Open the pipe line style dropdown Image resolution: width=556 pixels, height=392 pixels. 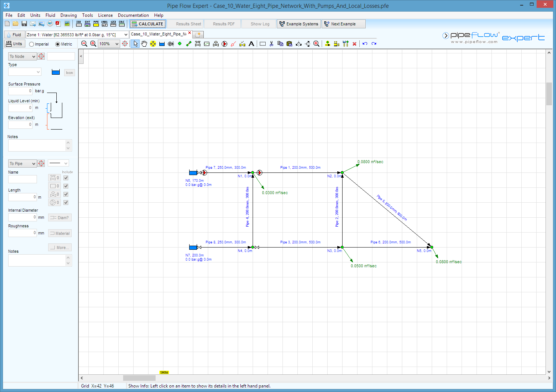58,163
